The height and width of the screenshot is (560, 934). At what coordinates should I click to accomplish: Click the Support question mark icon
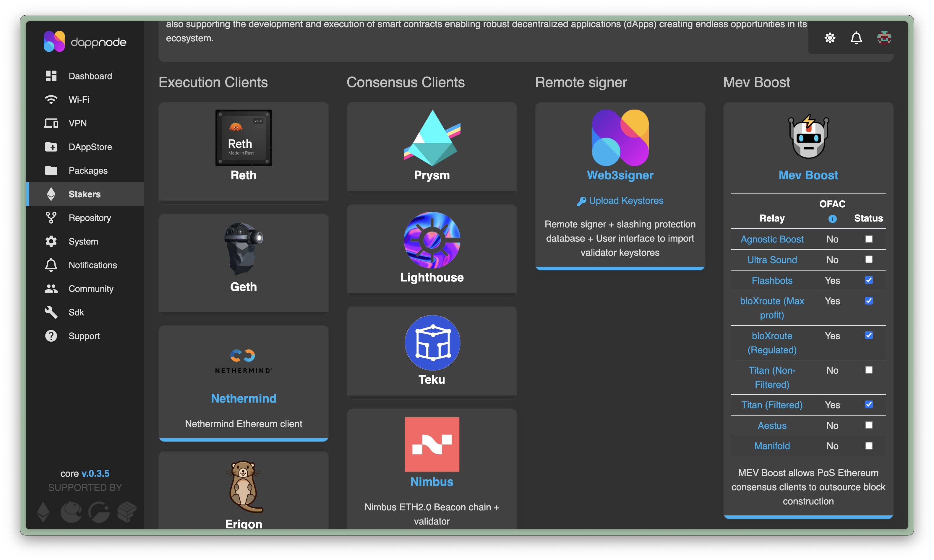(x=51, y=336)
